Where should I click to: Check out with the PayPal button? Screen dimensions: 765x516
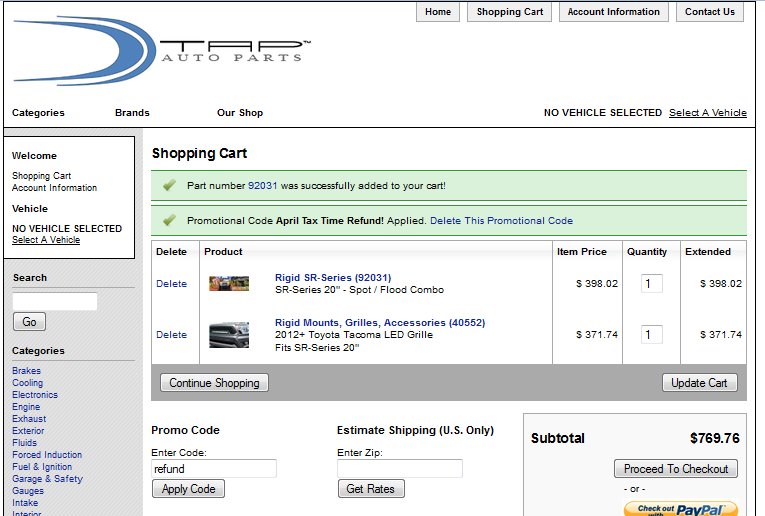(681, 509)
